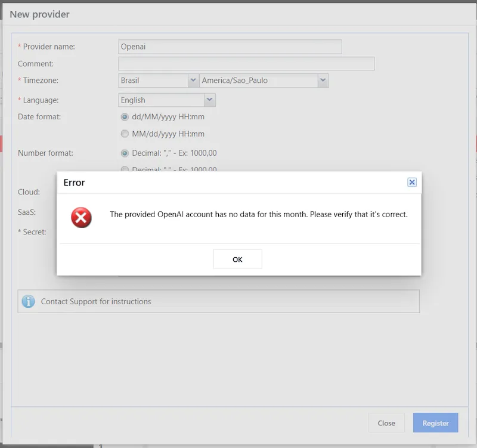This screenshot has height=448, width=477.
Task: Click the red error icon
Action: (x=81, y=218)
